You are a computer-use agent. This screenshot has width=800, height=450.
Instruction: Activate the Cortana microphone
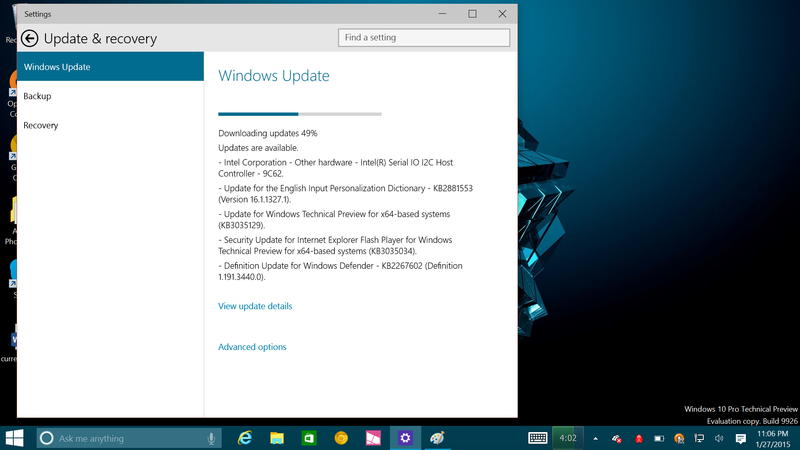point(211,438)
